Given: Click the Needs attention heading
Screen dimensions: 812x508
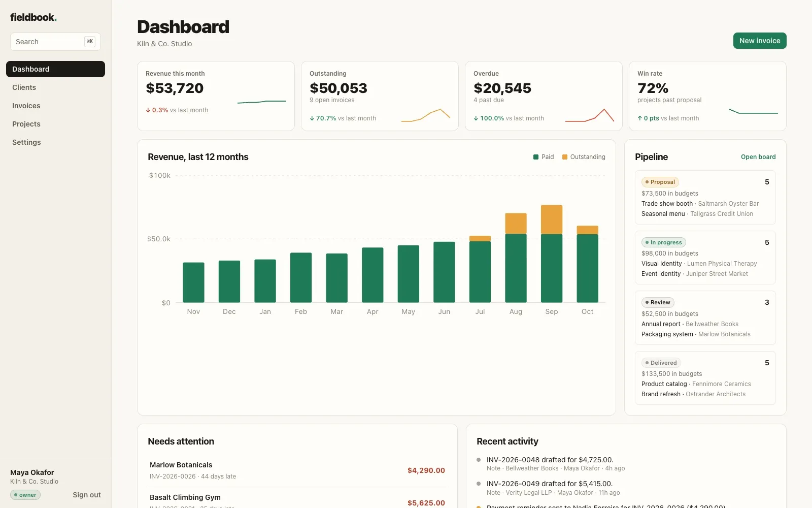Looking at the screenshot, I should click(x=181, y=441).
